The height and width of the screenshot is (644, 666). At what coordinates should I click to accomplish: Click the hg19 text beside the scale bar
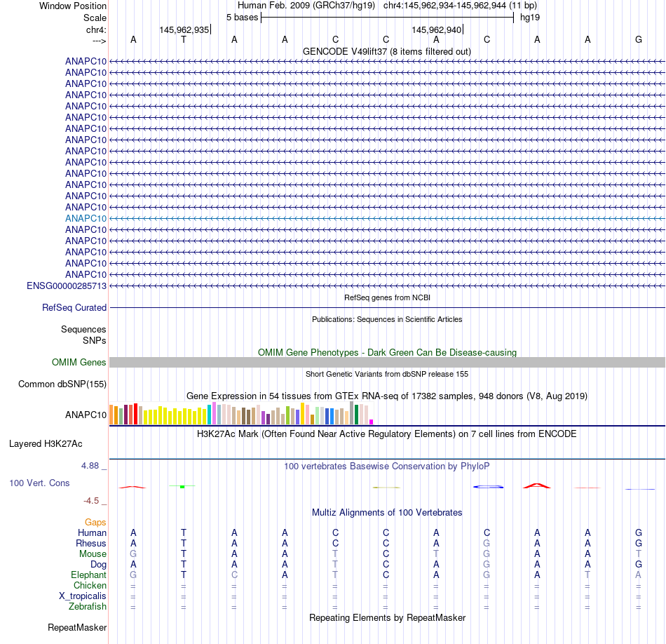[530, 18]
